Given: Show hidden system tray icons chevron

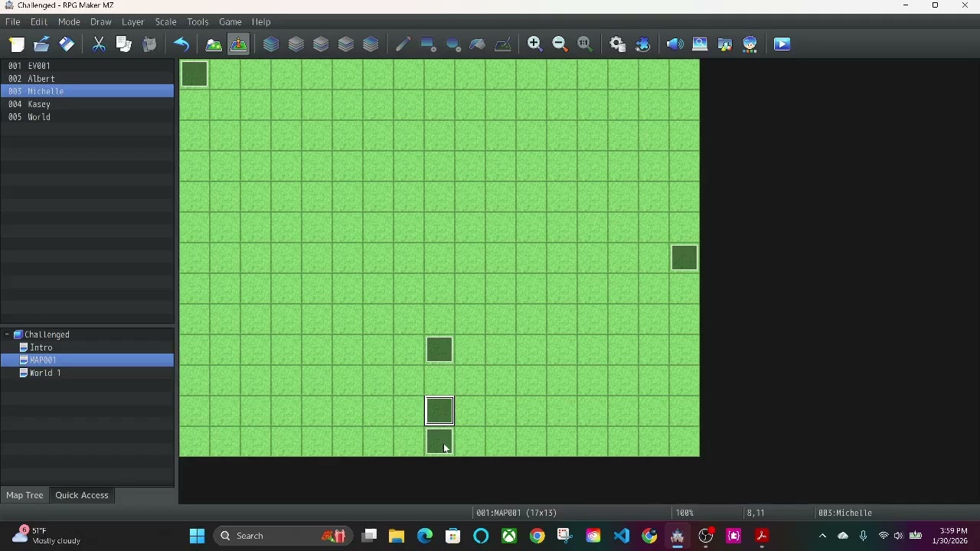Looking at the screenshot, I should coord(823,536).
